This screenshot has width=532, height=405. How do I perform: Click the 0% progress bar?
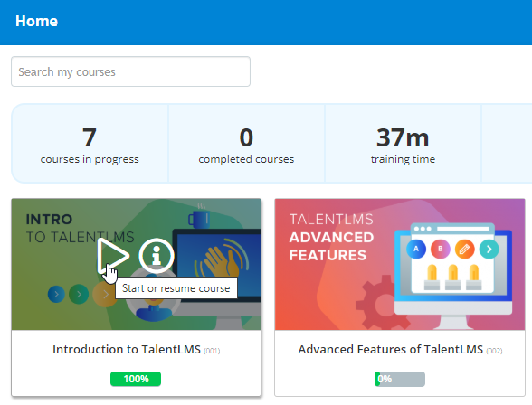[400, 379]
